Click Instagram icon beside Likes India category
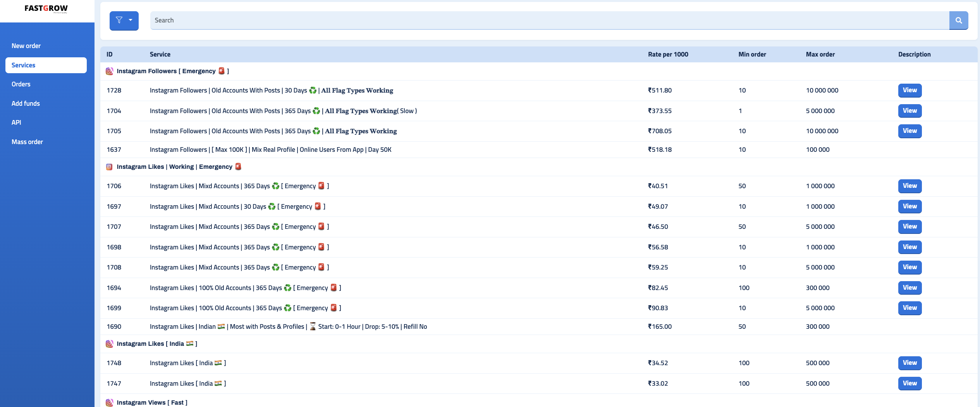 110,344
